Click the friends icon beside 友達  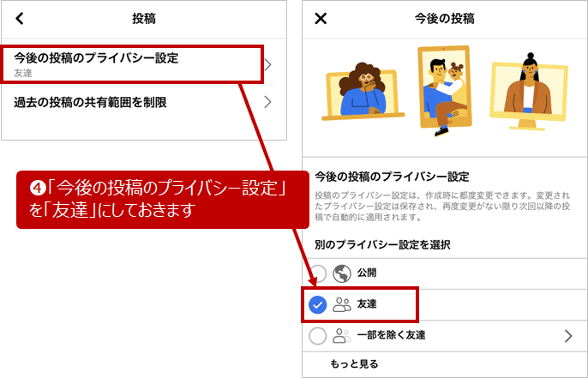[342, 304]
